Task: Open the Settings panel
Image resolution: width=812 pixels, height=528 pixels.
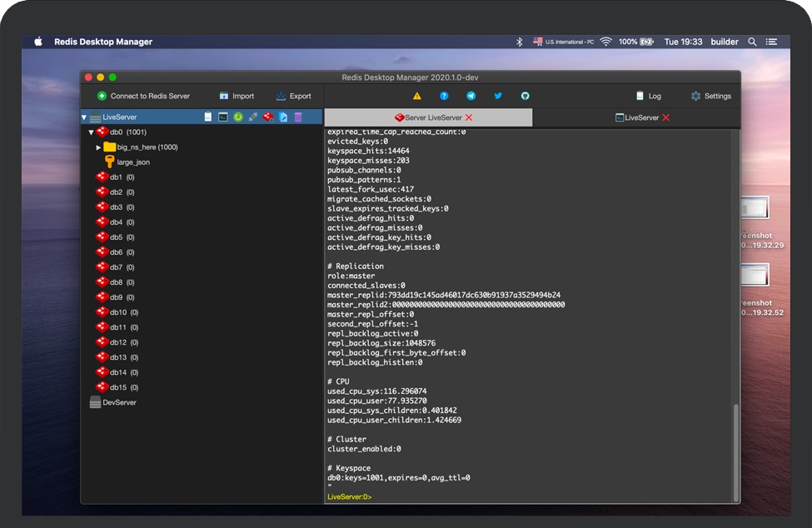Action: 710,96
